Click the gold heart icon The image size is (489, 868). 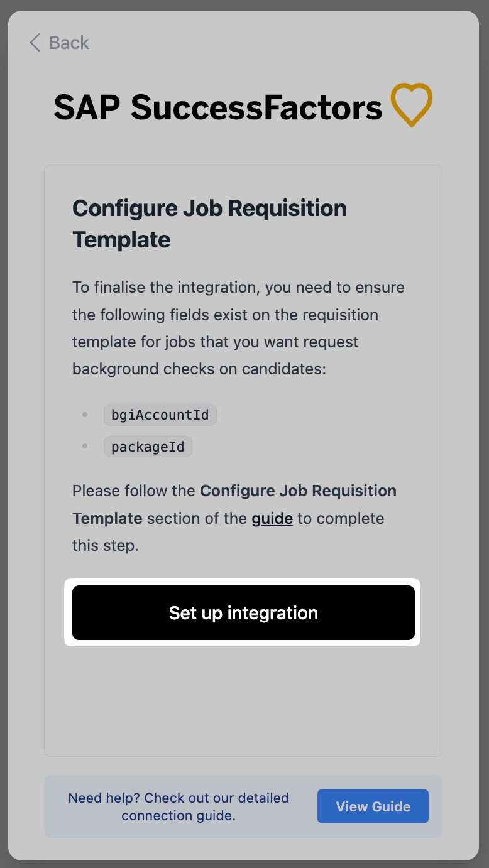(x=412, y=104)
